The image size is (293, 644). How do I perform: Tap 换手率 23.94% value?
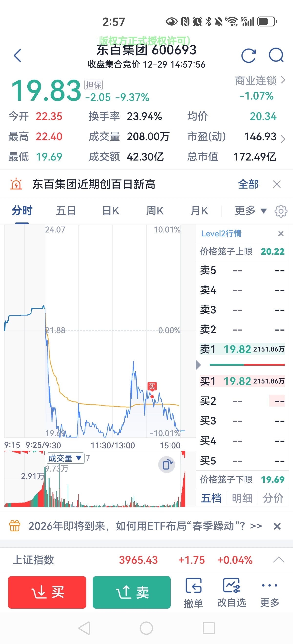pos(144,116)
